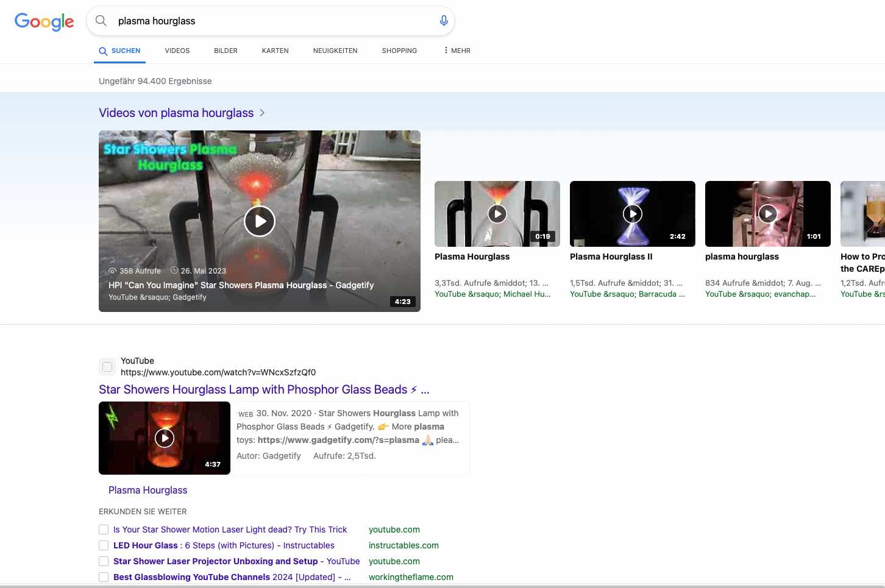Click favicon beside Star Shower Laser Projector link

(104, 561)
